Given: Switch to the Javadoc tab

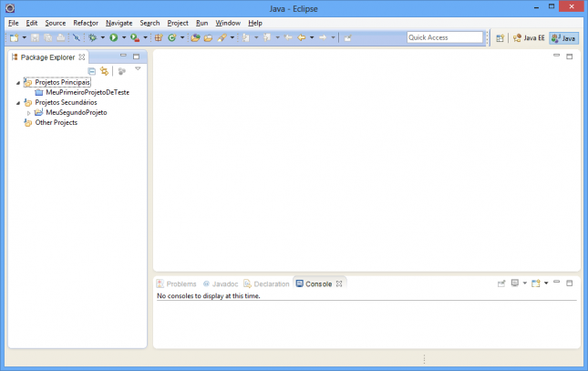Looking at the screenshot, I should [x=221, y=284].
